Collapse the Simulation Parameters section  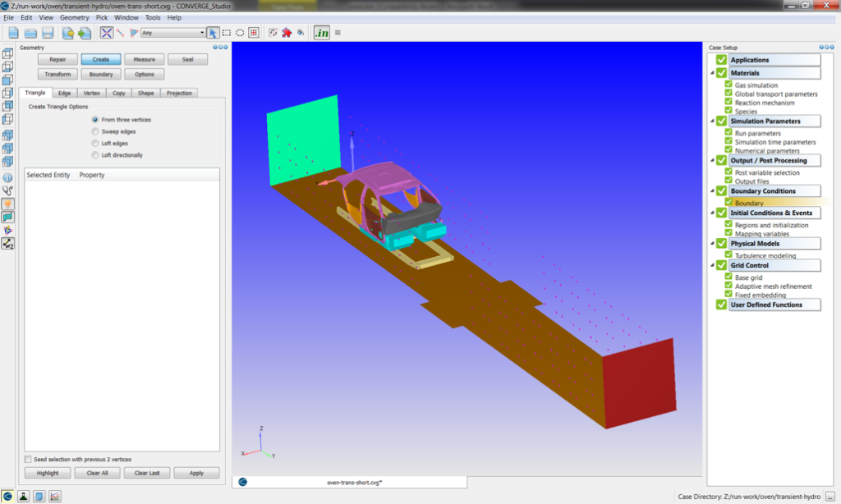[x=712, y=121]
